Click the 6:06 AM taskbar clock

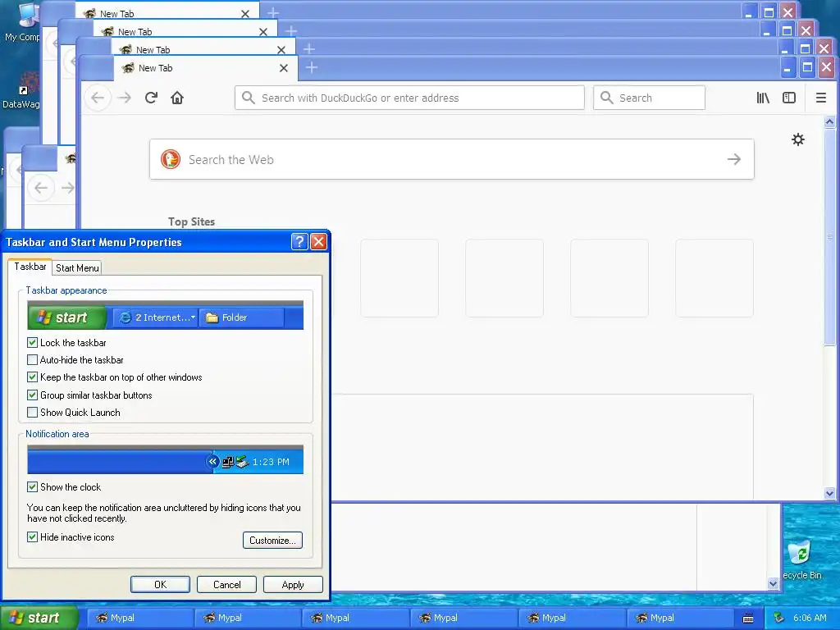pyautogui.click(x=810, y=618)
